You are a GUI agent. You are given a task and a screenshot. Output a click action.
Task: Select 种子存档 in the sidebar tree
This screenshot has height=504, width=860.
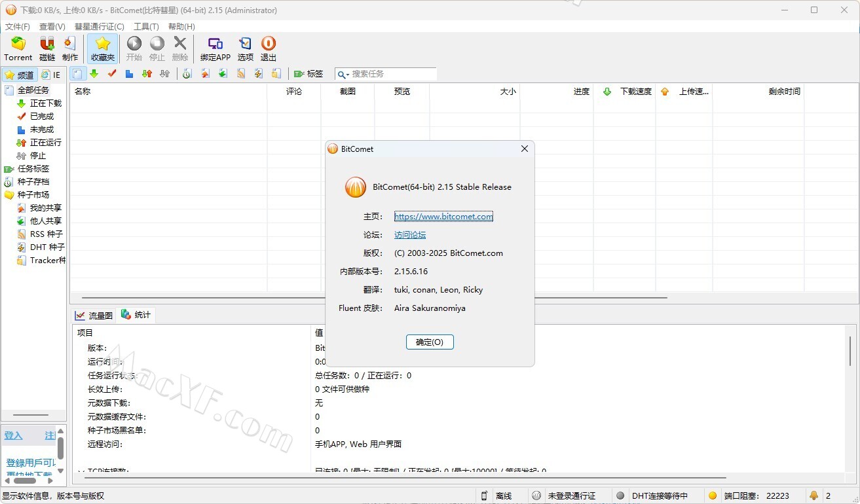click(33, 182)
